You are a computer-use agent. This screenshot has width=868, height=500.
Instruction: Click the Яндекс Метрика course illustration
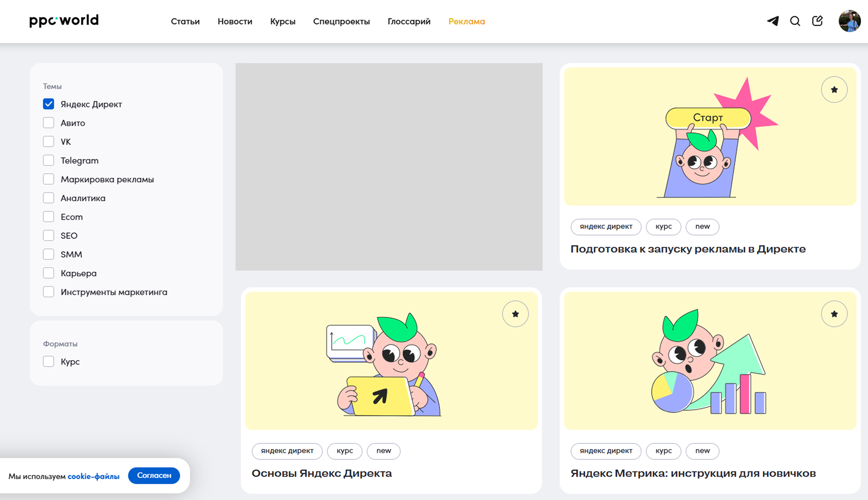pos(710,360)
